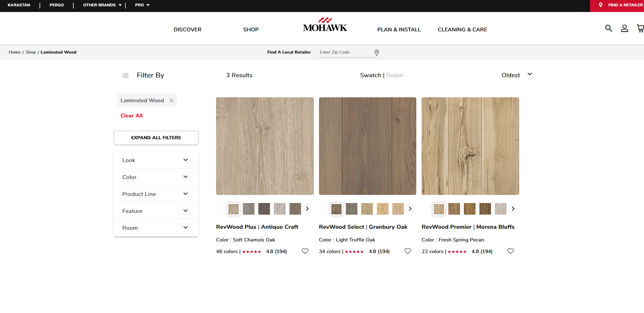
Task: Open the user account icon
Action: pos(624,28)
